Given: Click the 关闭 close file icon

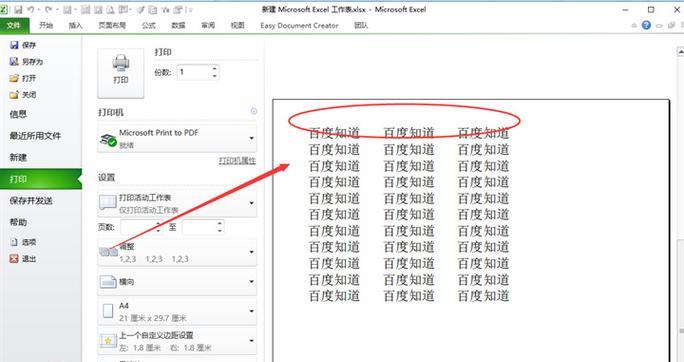Looking at the screenshot, I should pyautogui.click(x=14, y=95).
